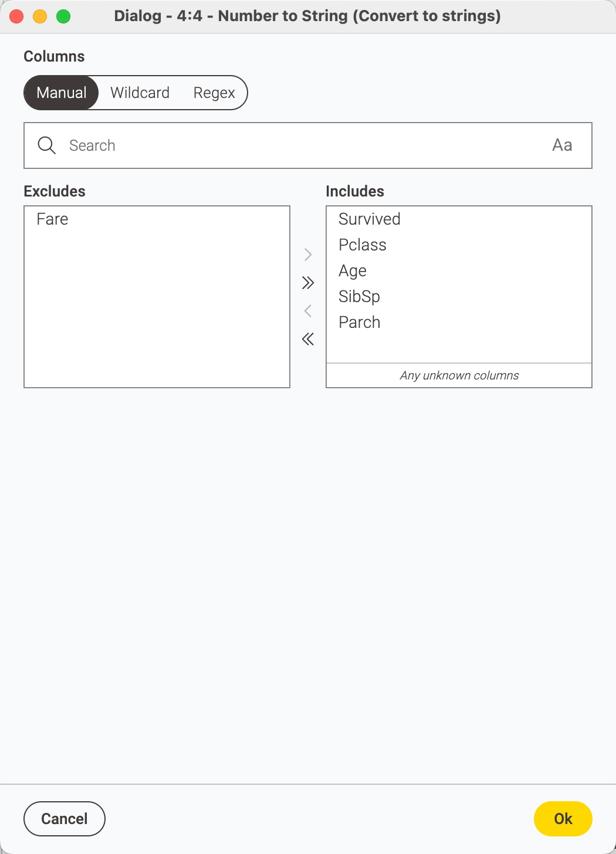Screen dimensions: 616x854
Task: Select Parch in the Includes list
Action: click(360, 323)
